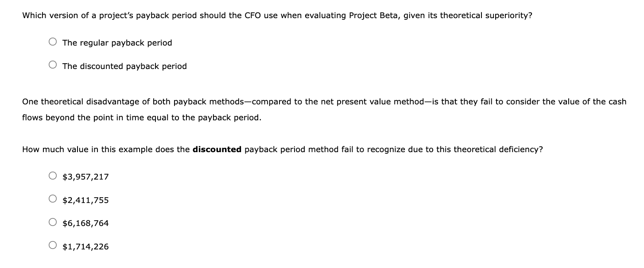Click the $2,411,755 label text
Screen dimensions: 644x268
click(x=86, y=200)
